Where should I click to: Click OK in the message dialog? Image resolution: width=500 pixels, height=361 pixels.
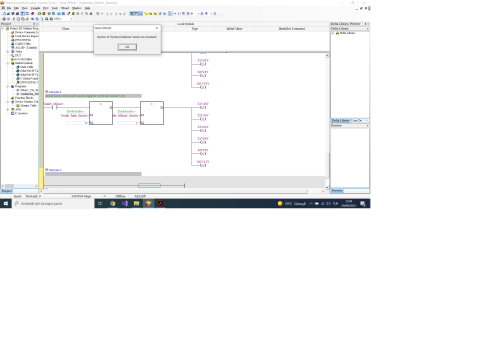click(127, 47)
